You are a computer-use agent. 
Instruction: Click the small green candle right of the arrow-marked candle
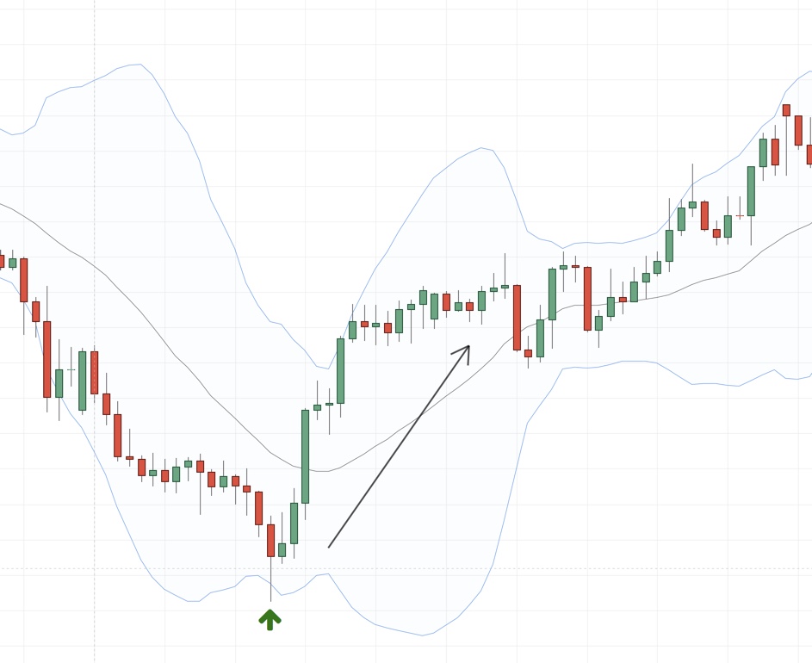pyautogui.click(x=282, y=549)
